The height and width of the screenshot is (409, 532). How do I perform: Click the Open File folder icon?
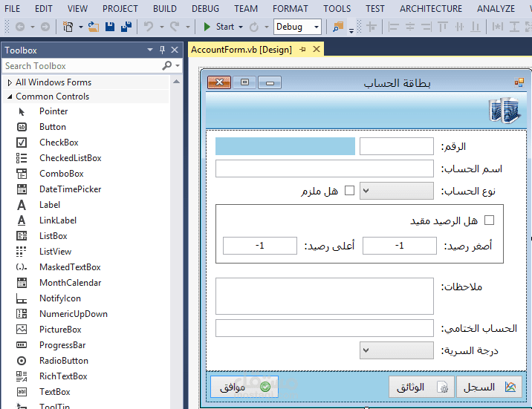94,27
